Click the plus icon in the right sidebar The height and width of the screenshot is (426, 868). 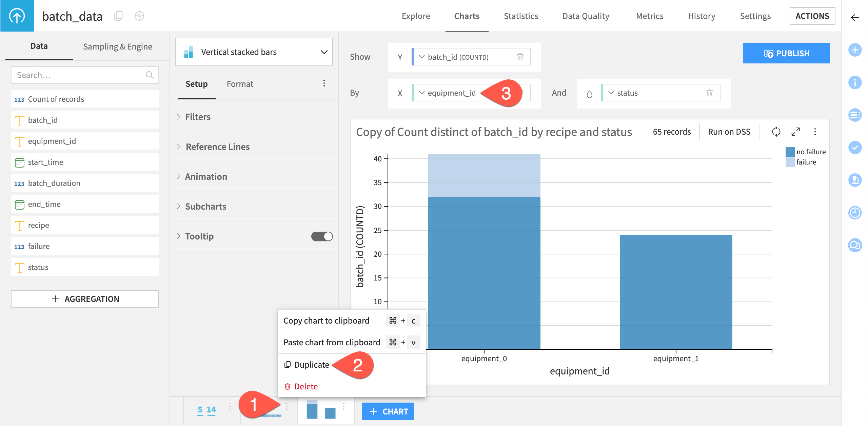pyautogui.click(x=855, y=50)
